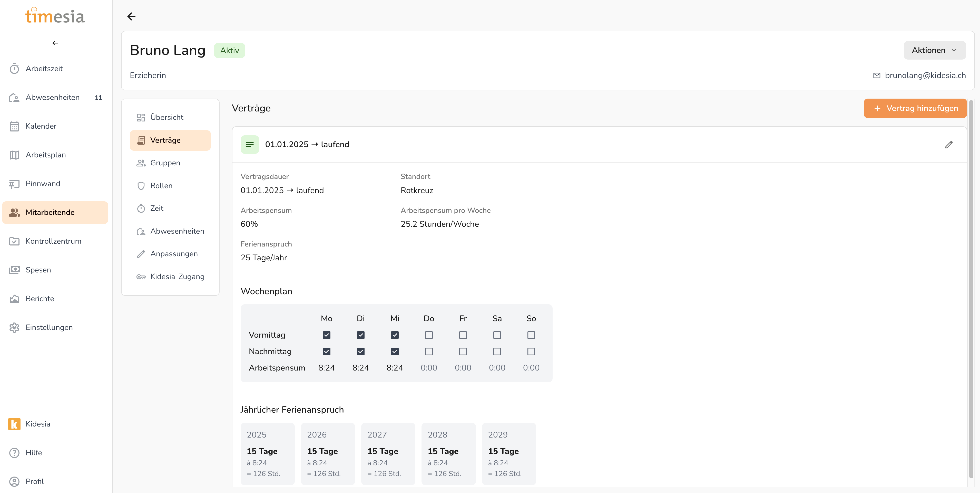Image resolution: width=980 pixels, height=493 pixels.
Task: Select the 2027 Ferienanspruch card
Action: pyautogui.click(x=388, y=453)
